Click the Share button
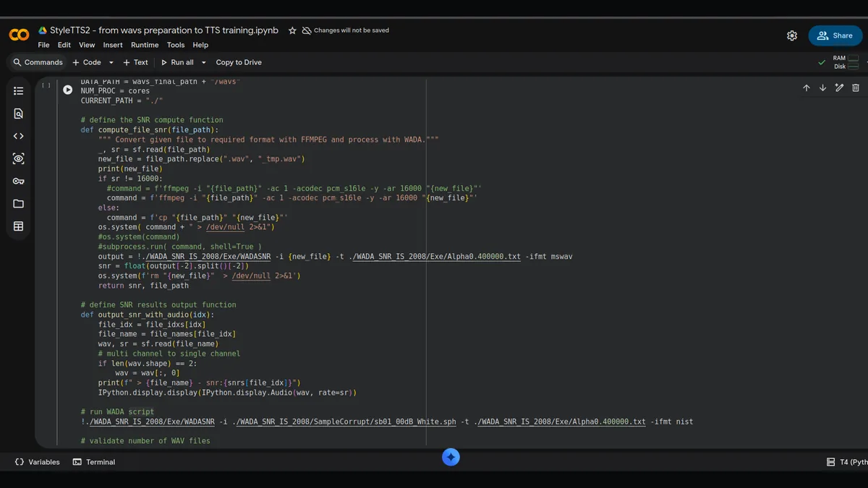This screenshot has height=488, width=868. 835,35
